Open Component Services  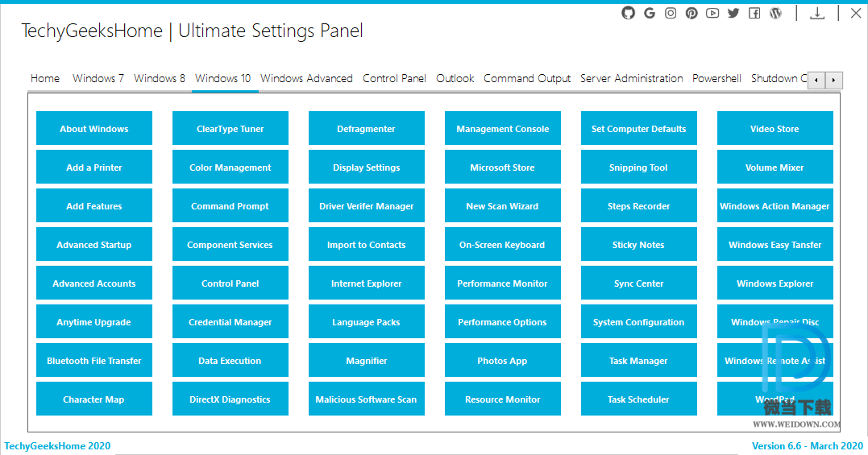[230, 244]
